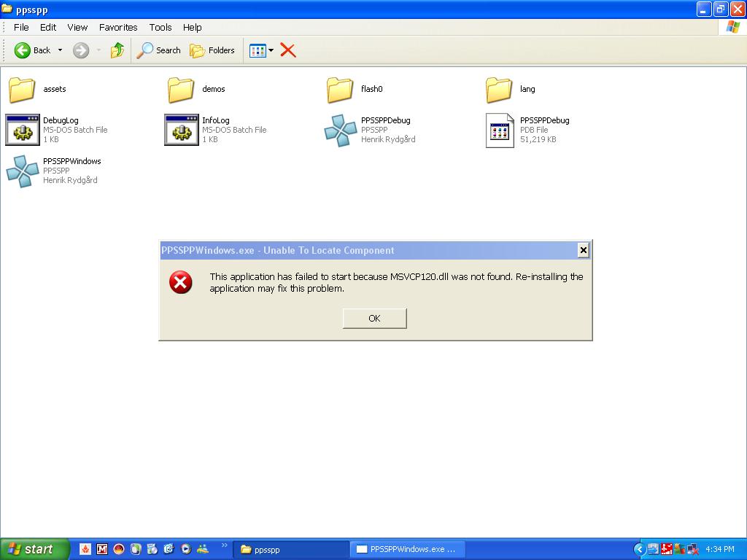Select the PPSSPPDebug PDB file icon
This screenshot has height=560, width=747.
pos(500,131)
